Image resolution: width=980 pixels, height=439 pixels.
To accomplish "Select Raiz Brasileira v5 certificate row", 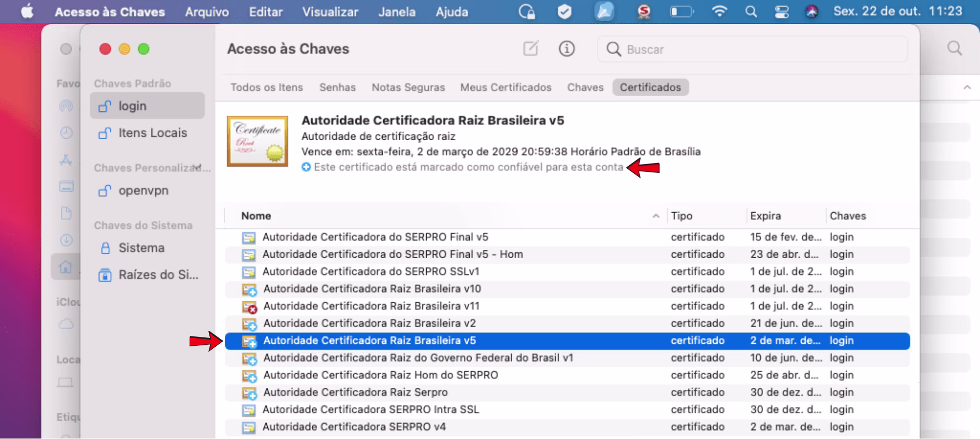I will (567, 341).
